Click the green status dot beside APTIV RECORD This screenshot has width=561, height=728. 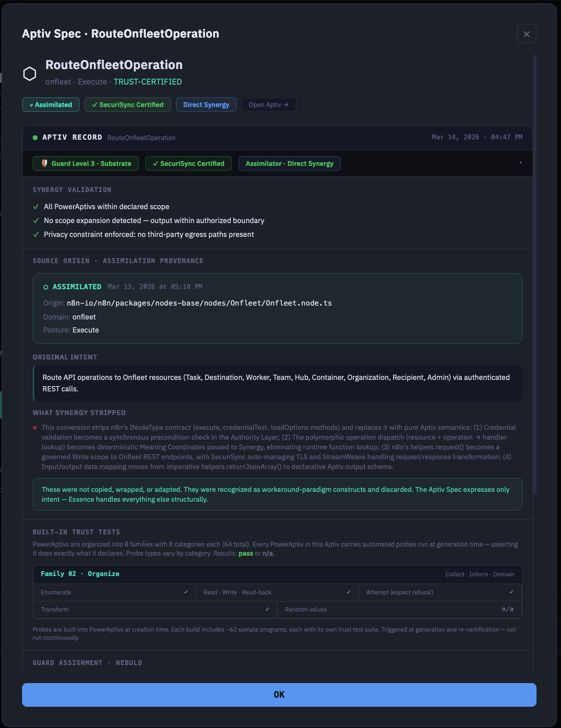[x=35, y=138]
